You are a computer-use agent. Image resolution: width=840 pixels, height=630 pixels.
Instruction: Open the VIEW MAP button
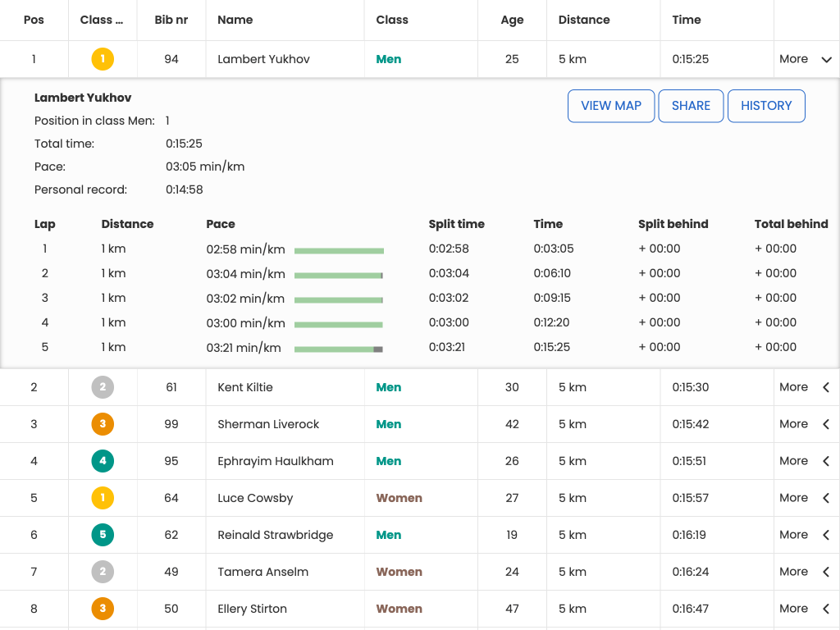(611, 106)
